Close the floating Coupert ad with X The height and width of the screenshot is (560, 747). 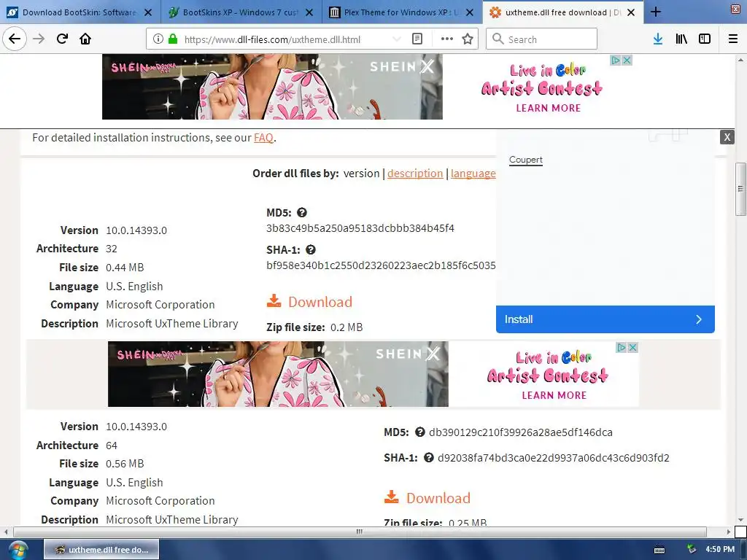727,137
